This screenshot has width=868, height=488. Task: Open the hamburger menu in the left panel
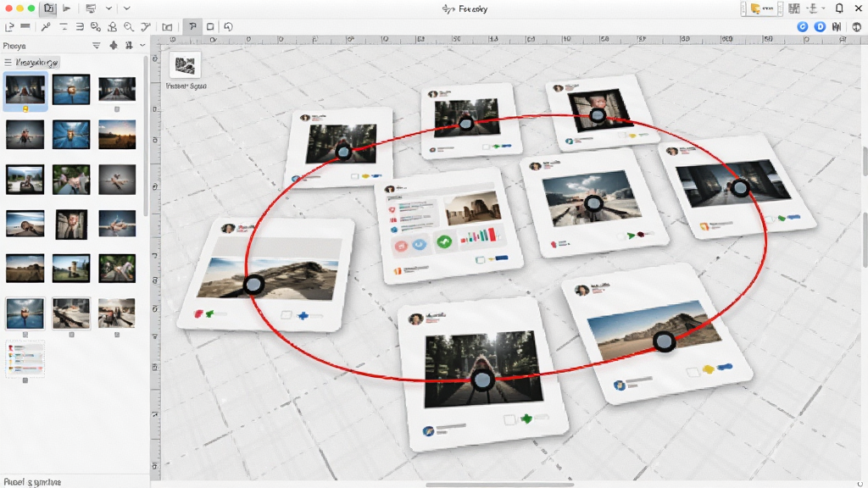coord(8,63)
